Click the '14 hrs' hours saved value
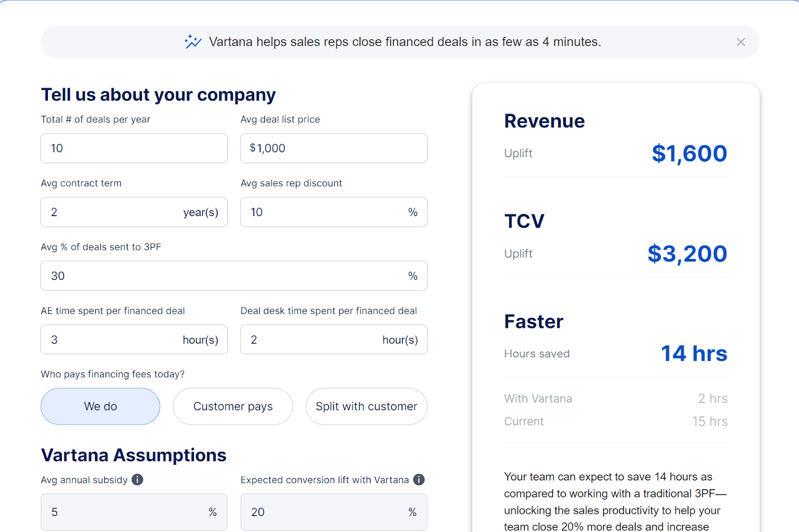799x532 pixels. (694, 353)
